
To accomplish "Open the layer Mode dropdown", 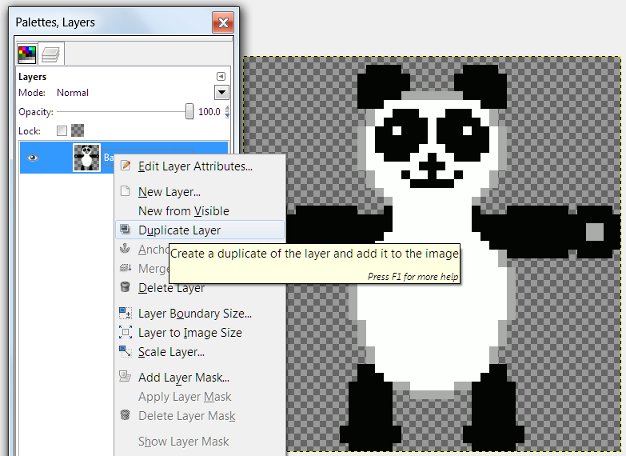I will click(x=222, y=93).
